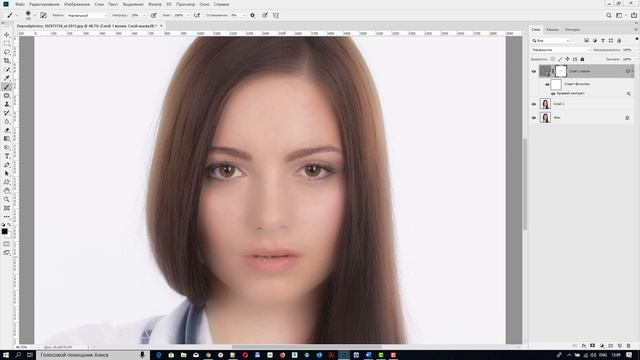The width and height of the screenshot is (640, 360).
Task: Filter layers by pixel layer icon
Action: 587,40
